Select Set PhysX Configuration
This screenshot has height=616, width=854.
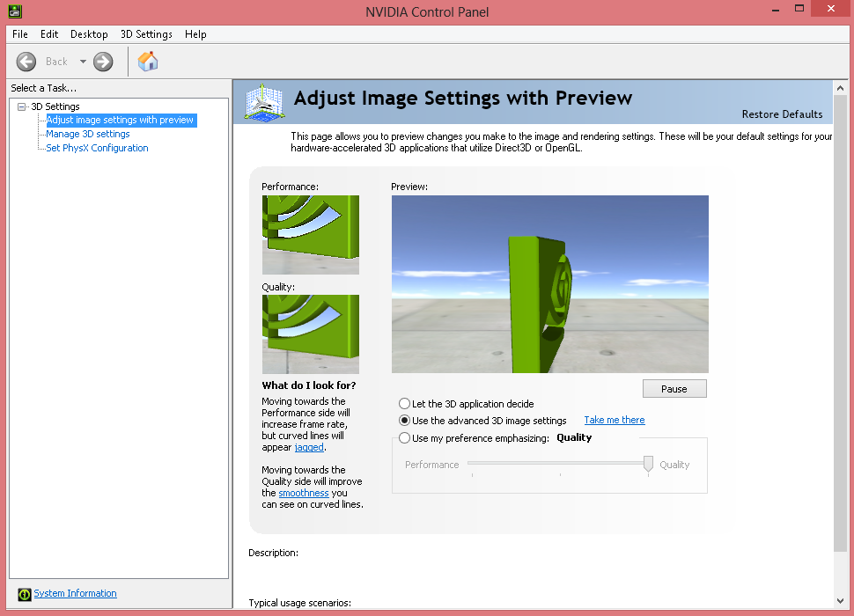click(x=97, y=148)
